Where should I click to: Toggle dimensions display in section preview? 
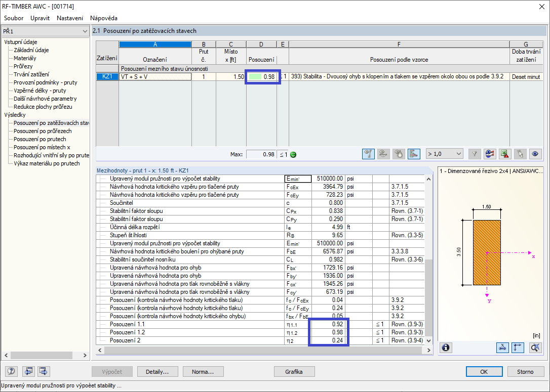[x=502, y=347]
